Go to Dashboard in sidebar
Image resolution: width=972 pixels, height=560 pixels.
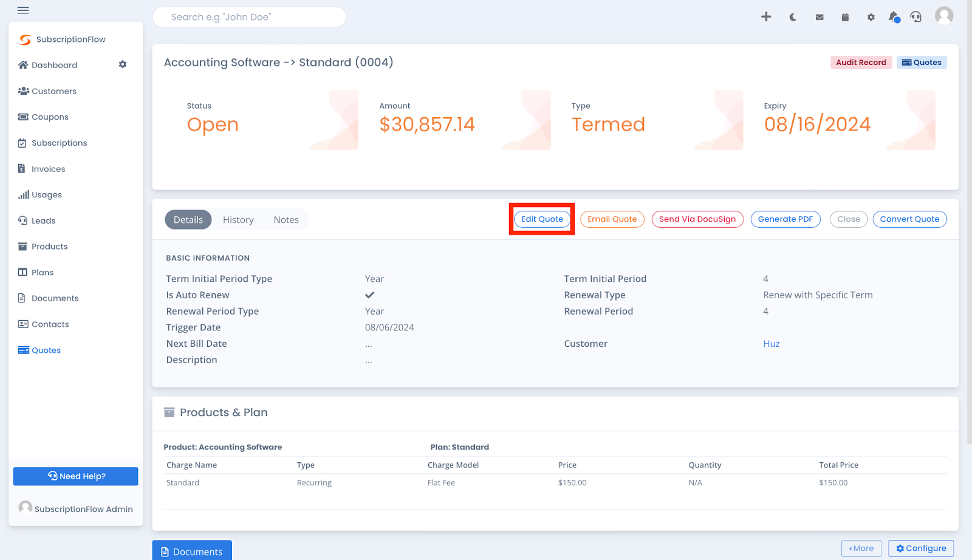[x=48, y=65]
